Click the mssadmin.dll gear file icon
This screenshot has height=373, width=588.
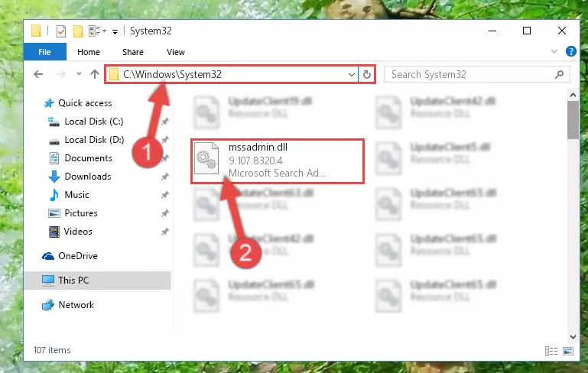tap(206, 158)
